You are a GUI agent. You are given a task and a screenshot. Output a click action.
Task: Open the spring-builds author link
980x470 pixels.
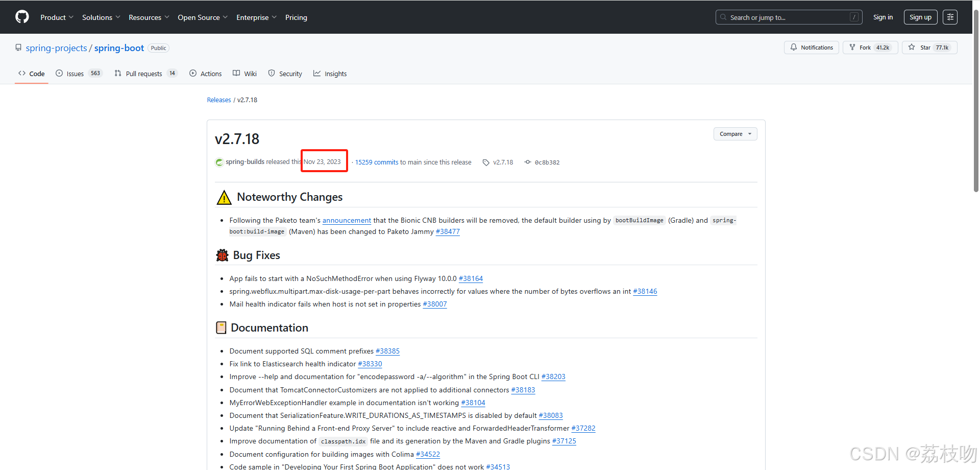click(x=245, y=162)
